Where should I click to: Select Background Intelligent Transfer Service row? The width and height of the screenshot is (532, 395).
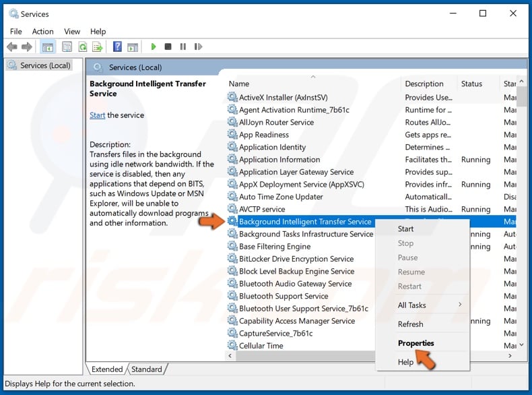[x=372, y=222]
